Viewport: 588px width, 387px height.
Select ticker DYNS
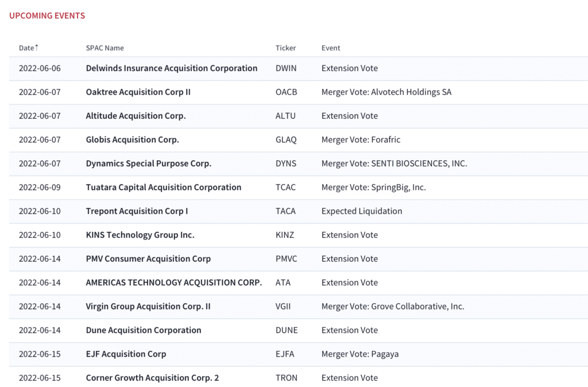click(x=286, y=164)
